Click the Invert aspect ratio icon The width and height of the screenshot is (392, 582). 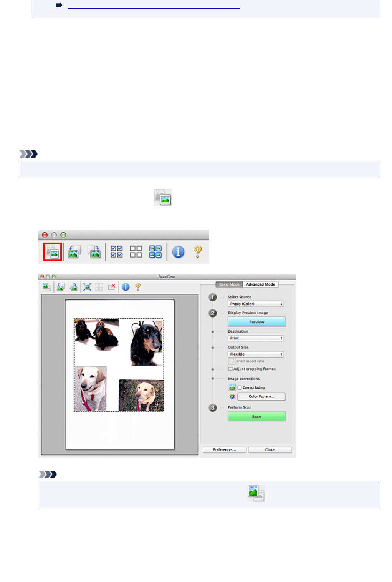(x=232, y=361)
